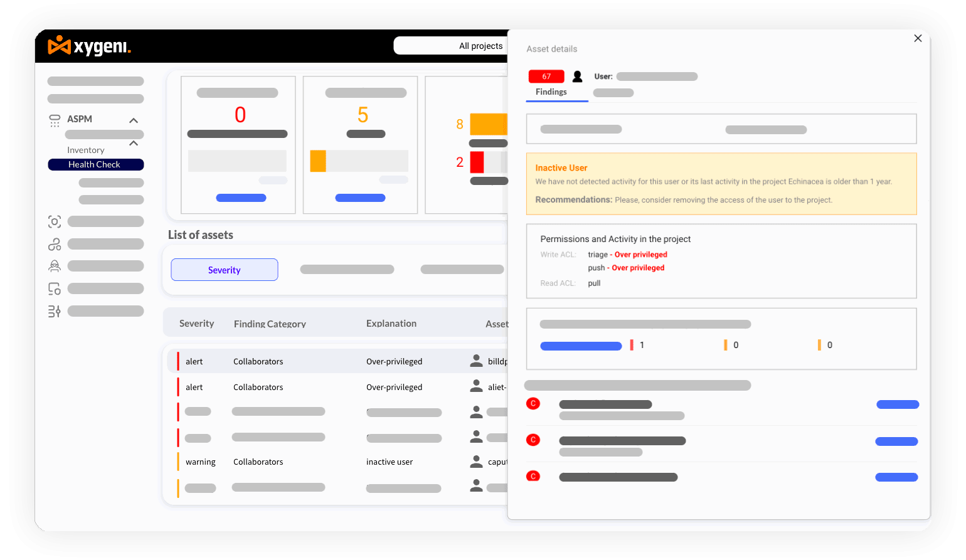Click the first red C critical badge
This screenshot has height=560, width=966.
(x=533, y=403)
